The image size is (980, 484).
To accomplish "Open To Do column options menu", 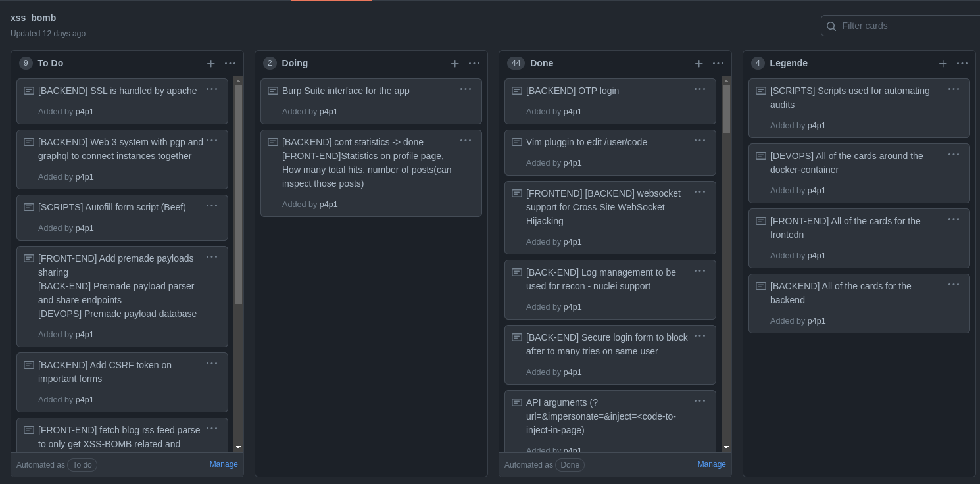I will point(230,64).
